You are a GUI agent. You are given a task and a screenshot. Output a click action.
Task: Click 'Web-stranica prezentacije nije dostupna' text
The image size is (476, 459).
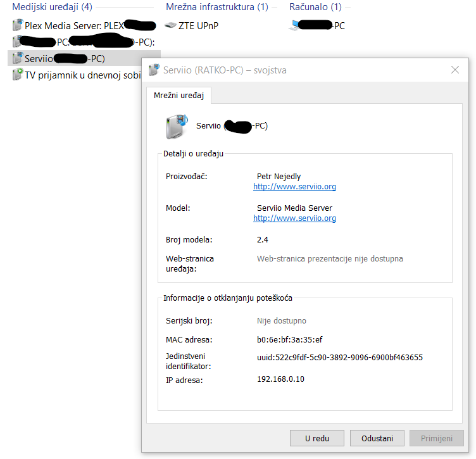point(330,259)
